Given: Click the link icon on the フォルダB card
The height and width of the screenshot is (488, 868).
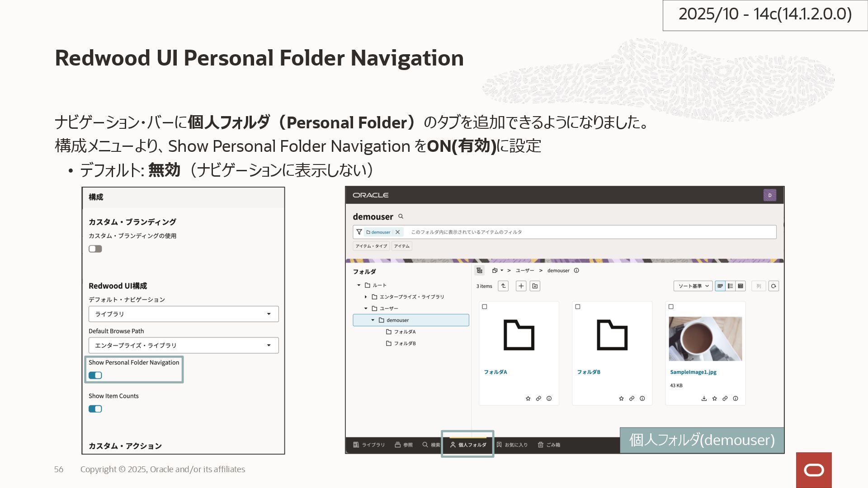Looking at the screenshot, I should pos(632,399).
